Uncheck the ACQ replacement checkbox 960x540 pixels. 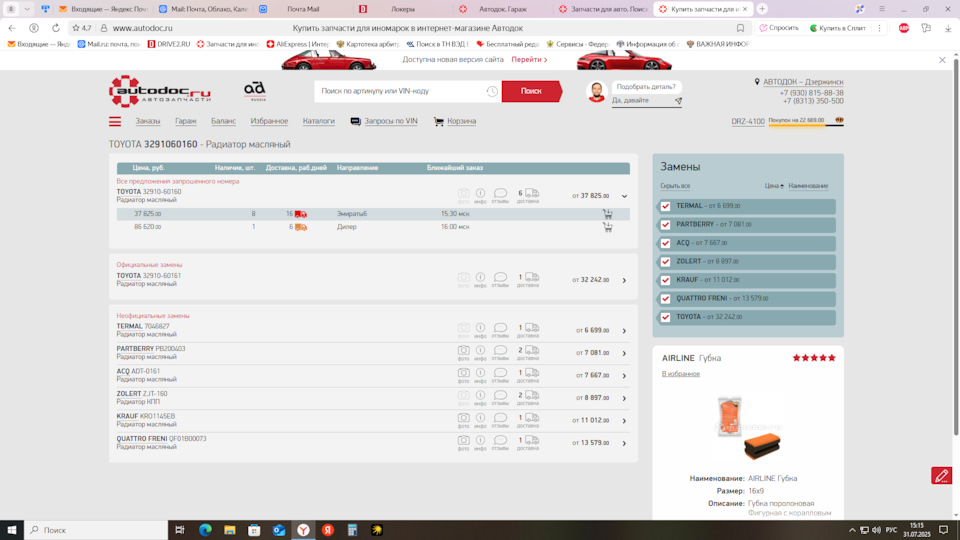(x=666, y=243)
